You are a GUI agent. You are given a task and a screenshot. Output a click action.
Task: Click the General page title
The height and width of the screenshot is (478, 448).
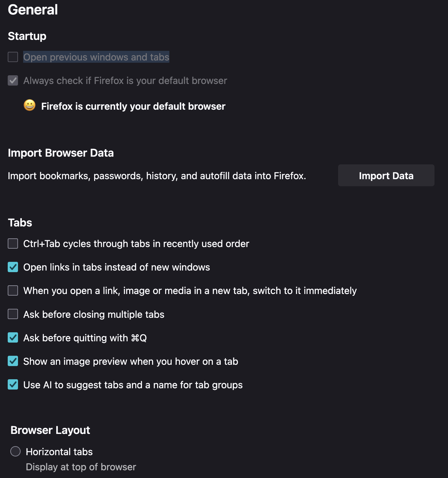point(33,10)
